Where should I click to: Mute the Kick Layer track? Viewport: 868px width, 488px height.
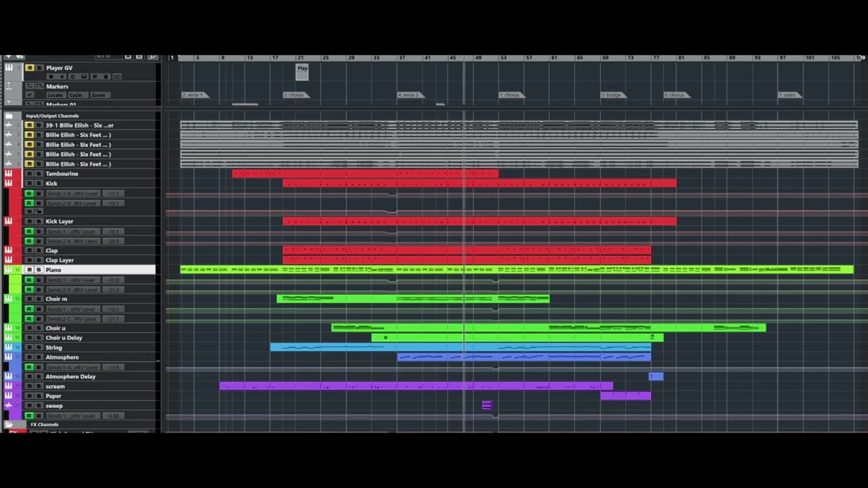click(x=29, y=221)
